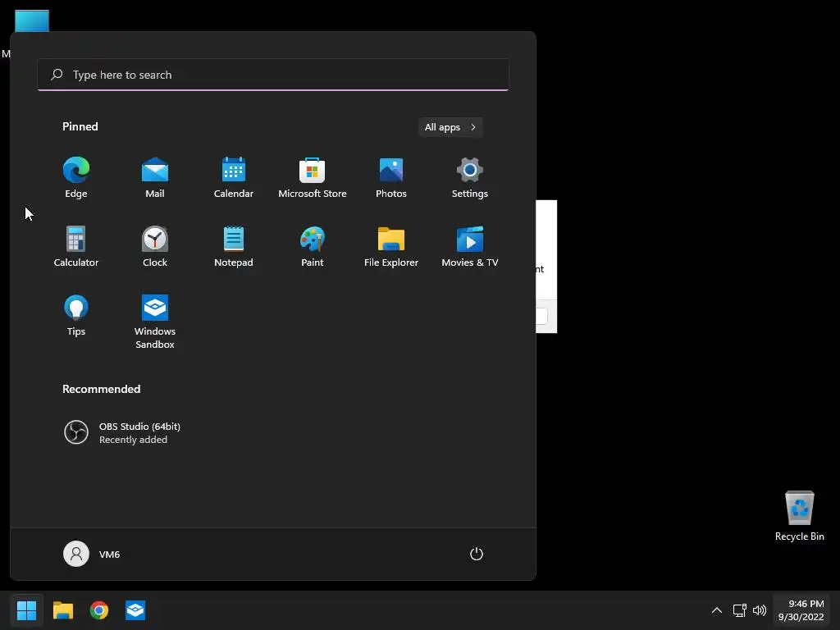Click the Type here to search box
840x630 pixels.
point(273,75)
